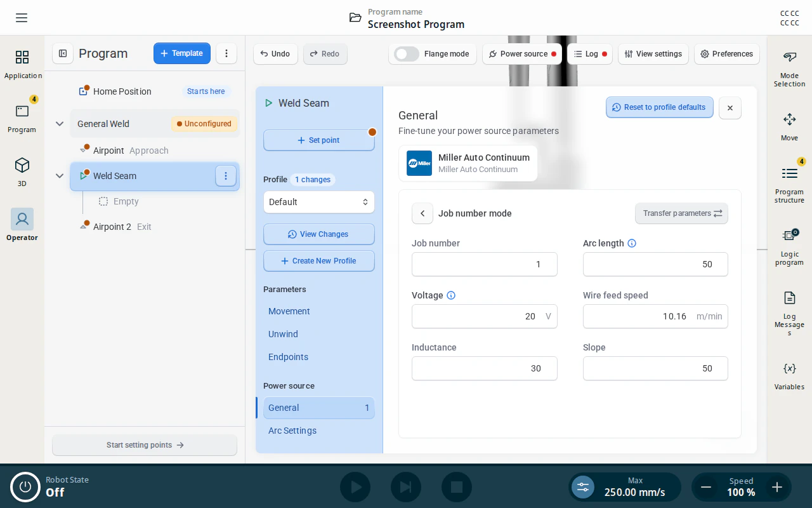812x508 pixels.
Task: Open the program folder icon
Action: tap(355, 18)
